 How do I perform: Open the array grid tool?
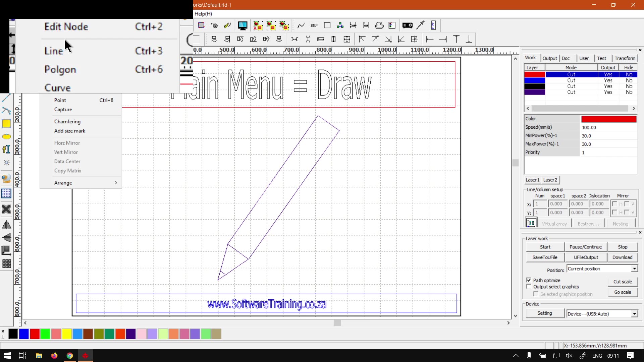click(x=6, y=263)
